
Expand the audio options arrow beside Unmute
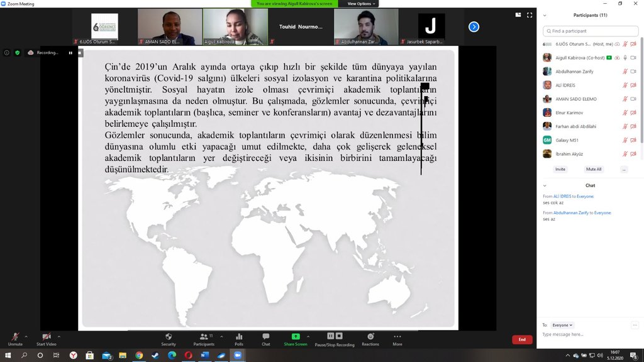coord(26,336)
